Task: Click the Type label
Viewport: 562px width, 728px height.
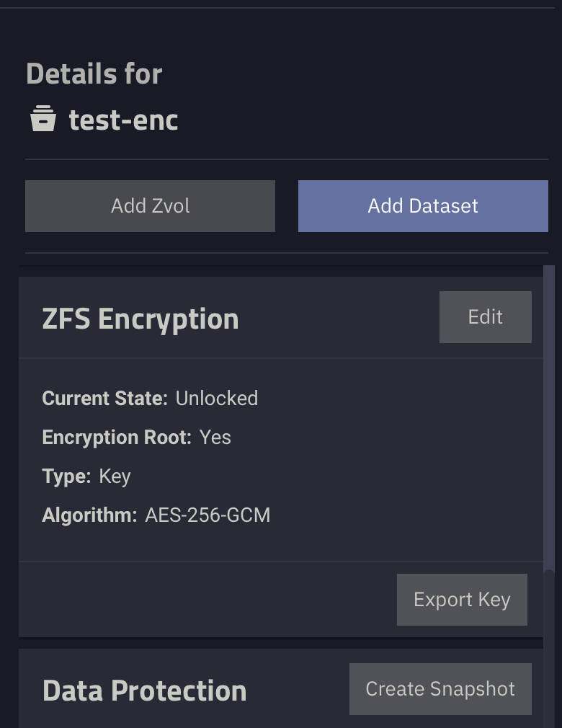Action: (66, 476)
